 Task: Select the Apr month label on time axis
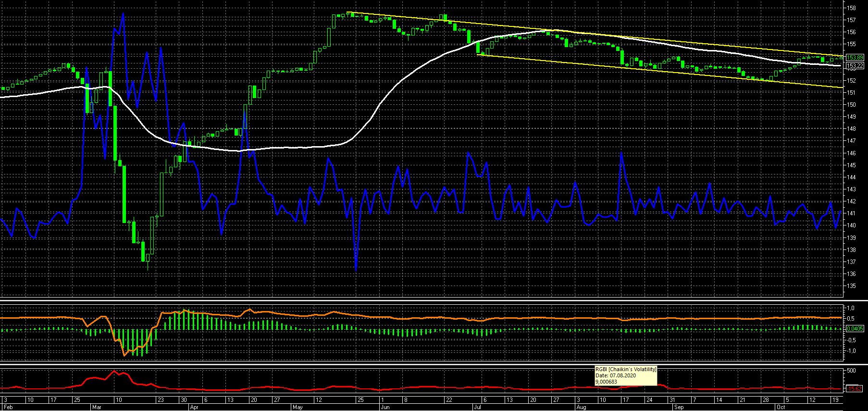click(194, 407)
